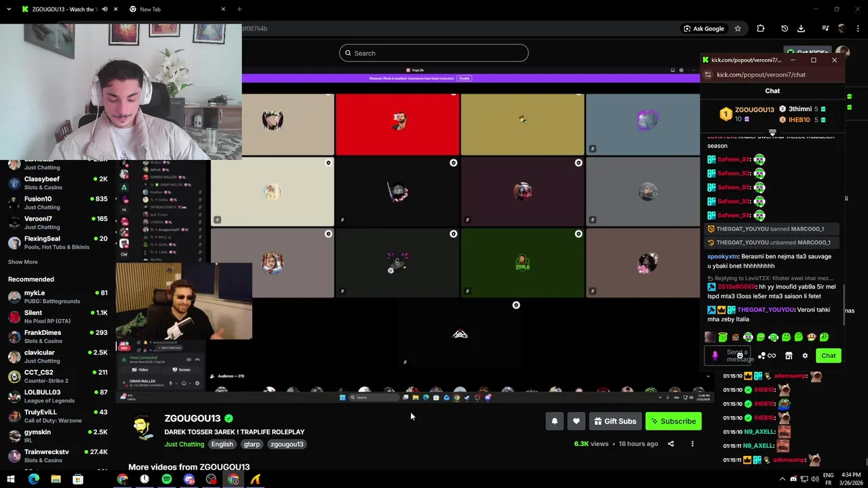This screenshot has width=868, height=488.
Task: Share the video with share icon
Action: 671,444
